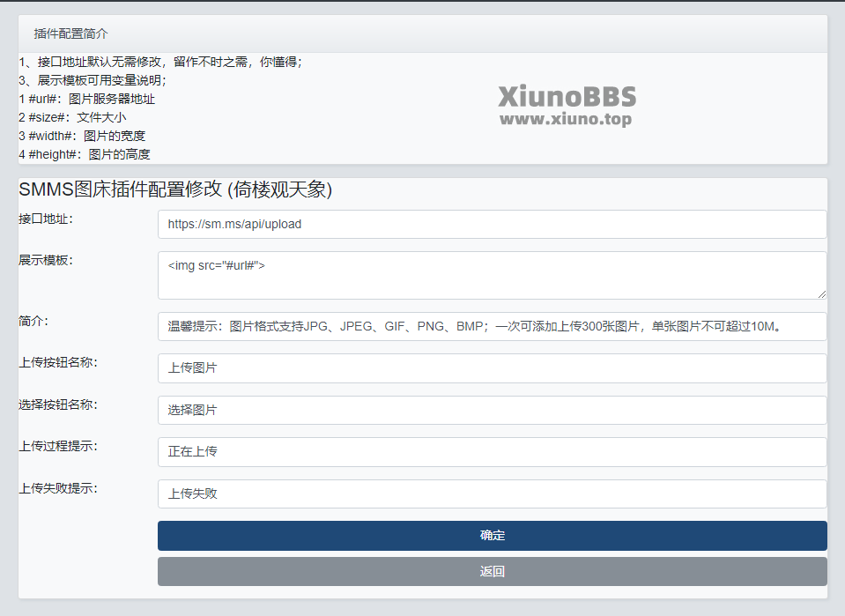
Task: Click the line '3、展示模板可用变量说明'
Action: point(93,80)
